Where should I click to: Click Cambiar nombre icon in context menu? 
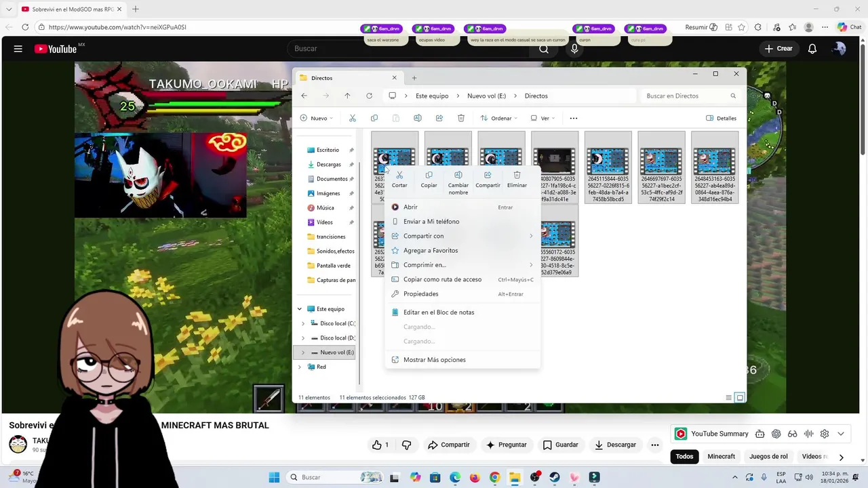pyautogui.click(x=458, y=175)
